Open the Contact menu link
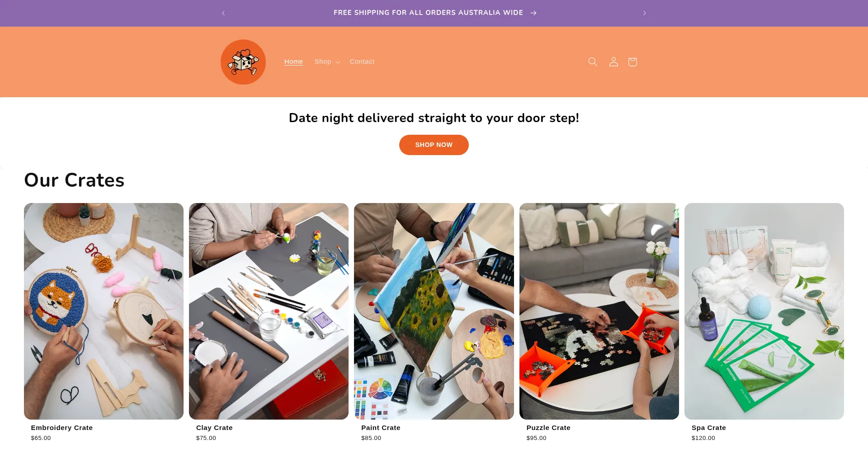Screen dimensions: 868x449 coord(362,61)
